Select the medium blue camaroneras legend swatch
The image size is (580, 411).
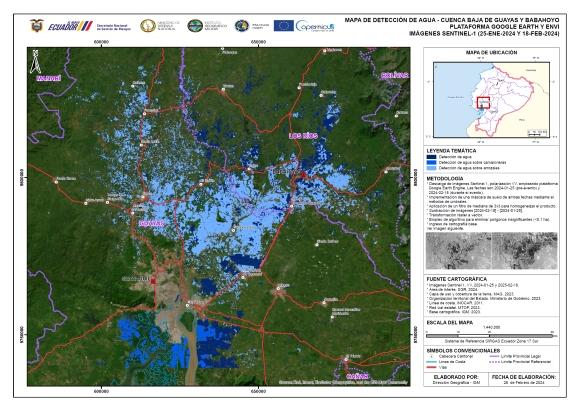click(x=431, y=162)
